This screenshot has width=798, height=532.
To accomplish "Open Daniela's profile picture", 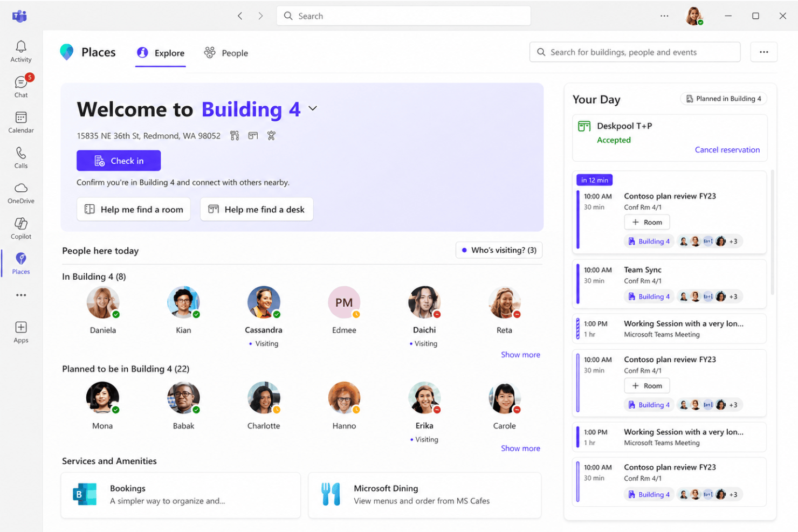I will pyautogui.click(x=103, y=302).
